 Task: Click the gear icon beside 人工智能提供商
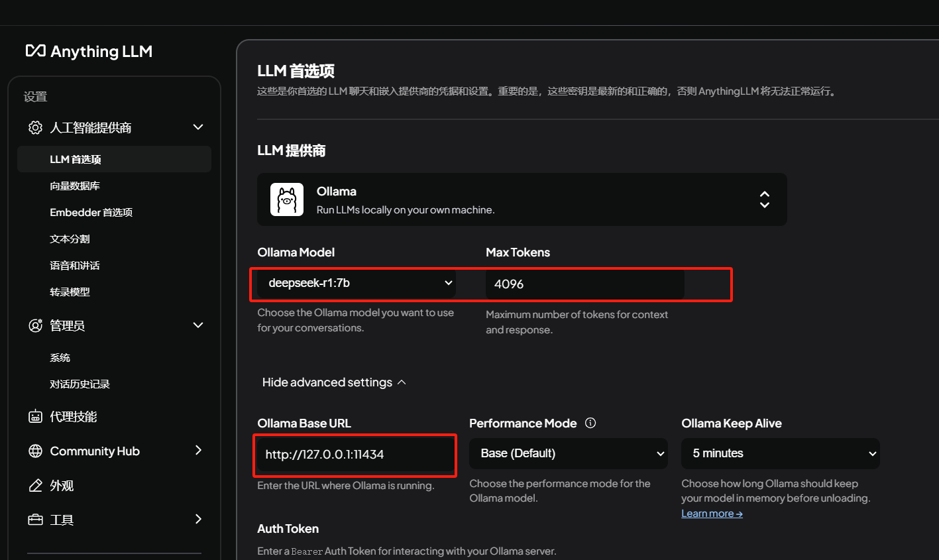[x=35, y=127]
